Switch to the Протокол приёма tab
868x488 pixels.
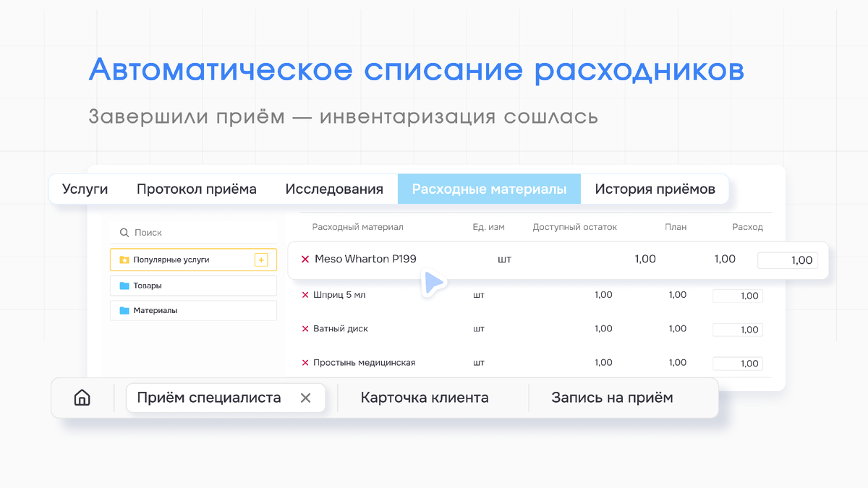(x=197, y=189)
